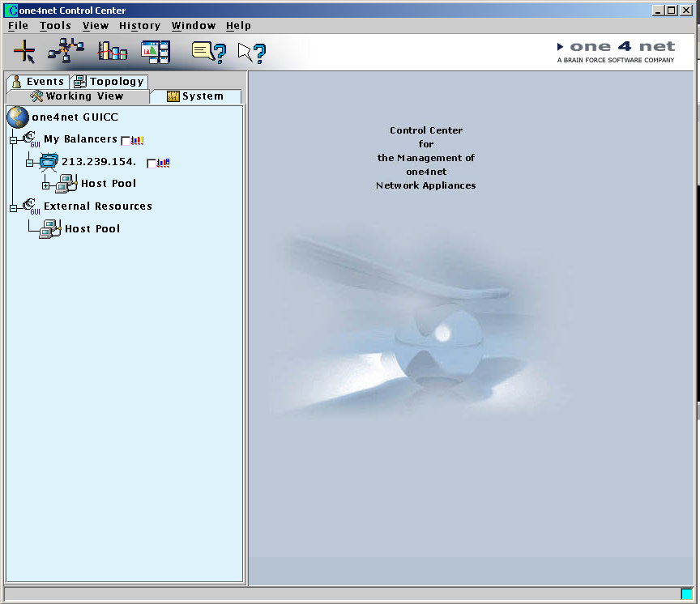This screenshot has height=604, width=700.
Task: Open the History menu
Action: point(139,26)
